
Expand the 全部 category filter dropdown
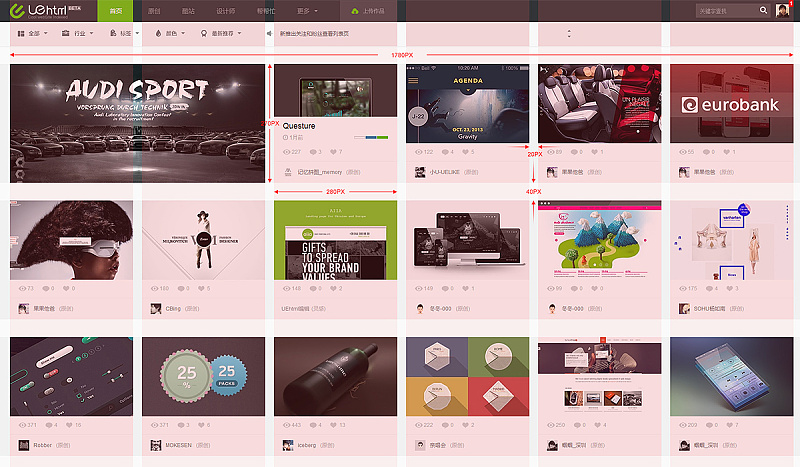tap(33, 33)
